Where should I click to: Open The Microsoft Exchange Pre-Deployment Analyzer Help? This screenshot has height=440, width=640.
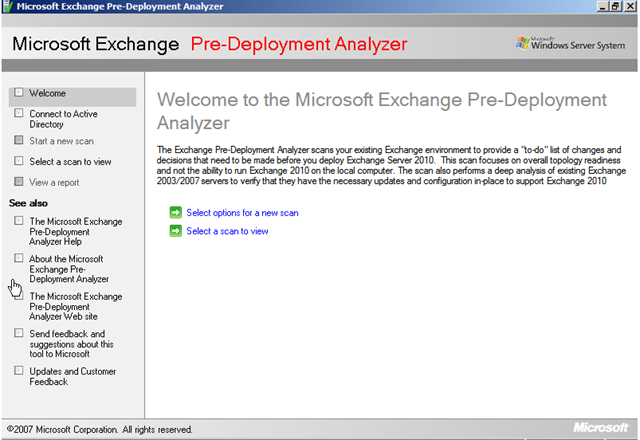(76, 231)
